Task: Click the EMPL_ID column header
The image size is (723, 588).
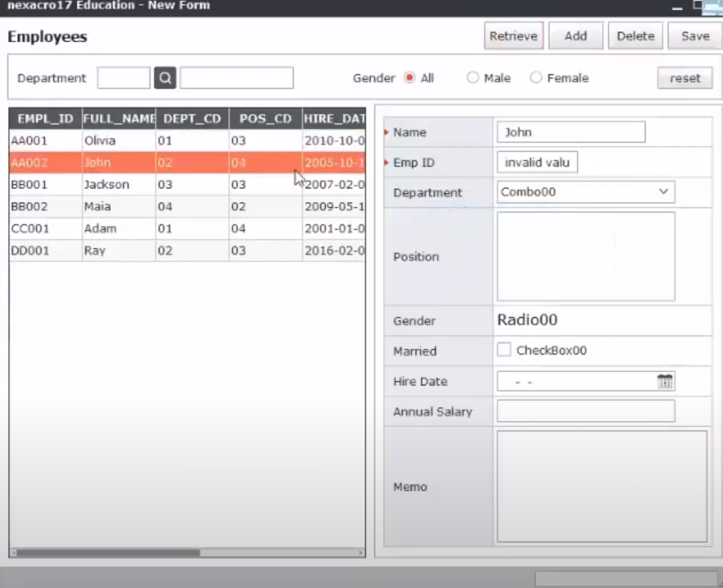Action: 46,119
